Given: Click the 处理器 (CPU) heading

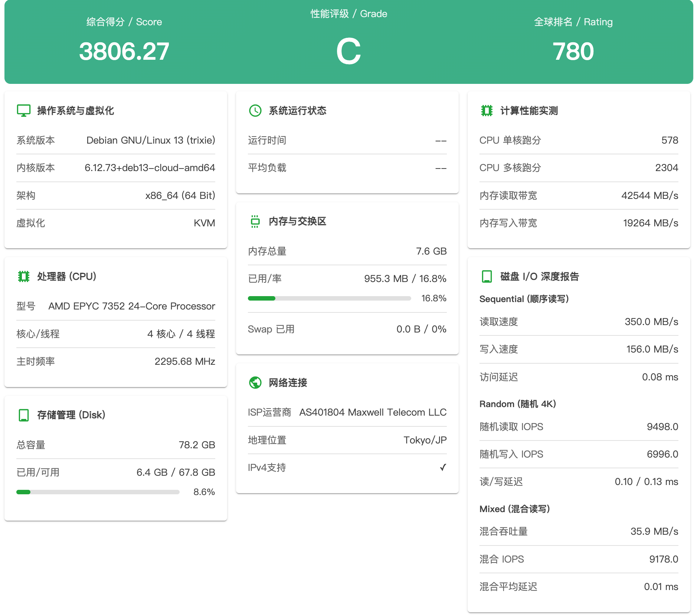Looking at the screenshot, I should click(67, 276).
